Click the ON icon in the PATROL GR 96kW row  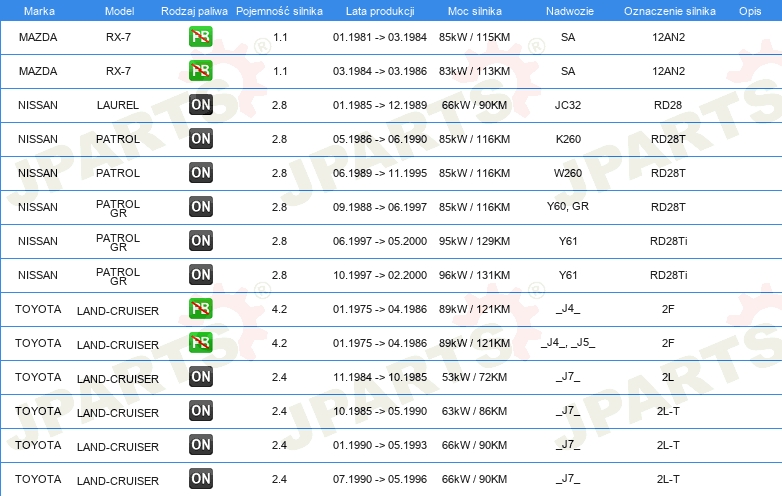pyautogui.click(x=200, y=275)
